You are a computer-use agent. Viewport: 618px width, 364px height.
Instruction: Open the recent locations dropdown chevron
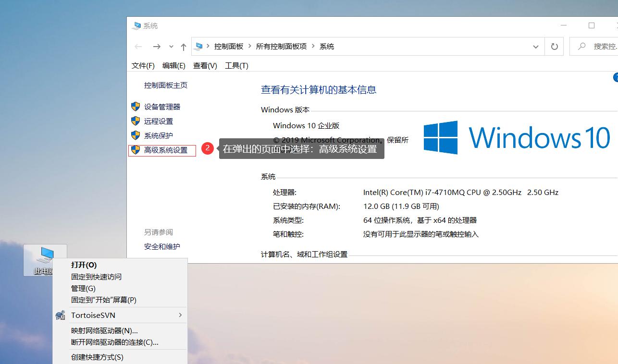tap(171, 47)
